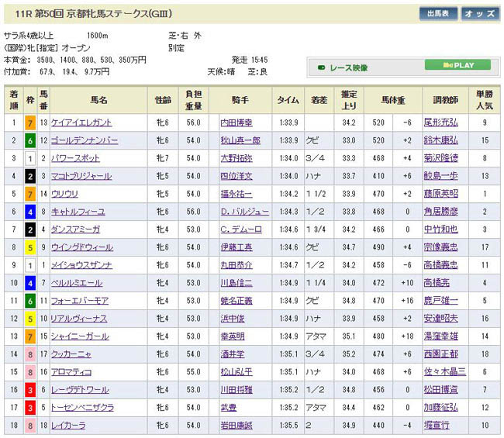Click trainer link 尾形充弘
The image size is (504, 438).
[440, 122]
